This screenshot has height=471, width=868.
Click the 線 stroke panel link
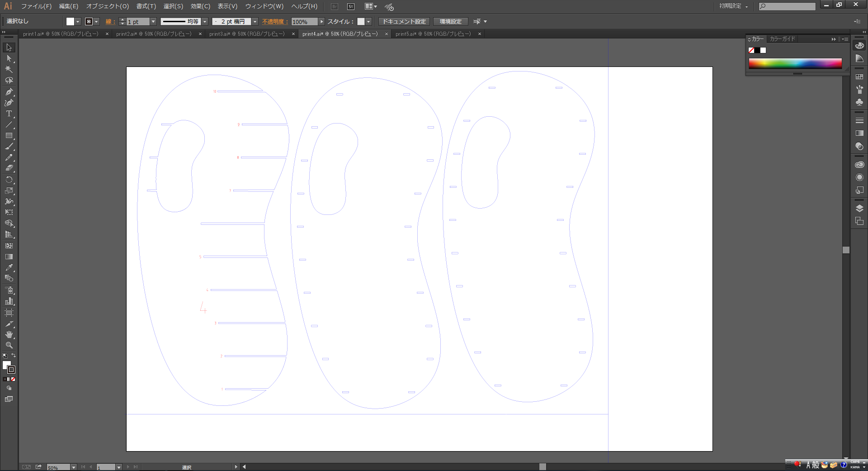pos(110,22)
